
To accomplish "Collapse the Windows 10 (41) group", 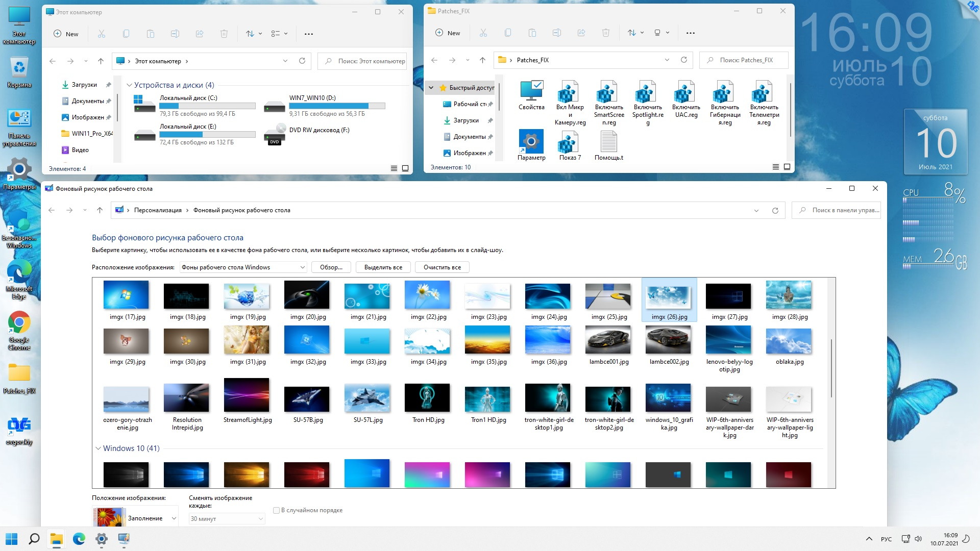I will pyautogui.click(x=98, y=448).
